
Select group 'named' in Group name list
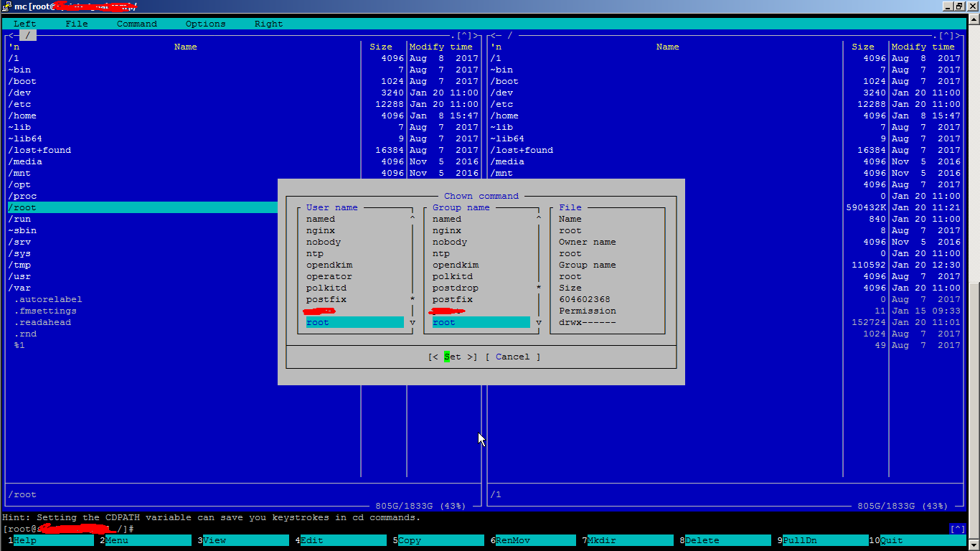447,219
